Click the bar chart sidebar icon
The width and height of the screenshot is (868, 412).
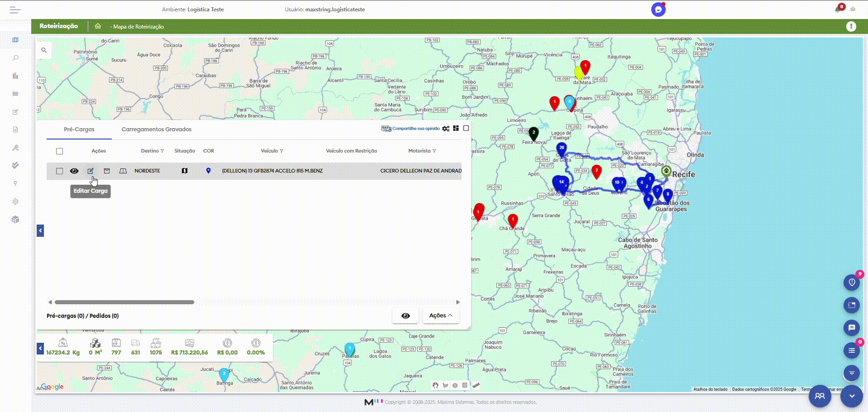coord(15,76)
